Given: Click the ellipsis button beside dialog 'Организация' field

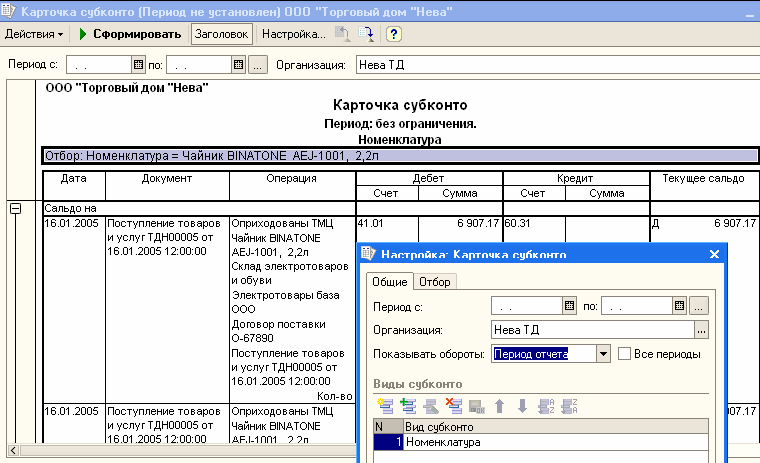Looking at the screenshot, I should 701,329.
